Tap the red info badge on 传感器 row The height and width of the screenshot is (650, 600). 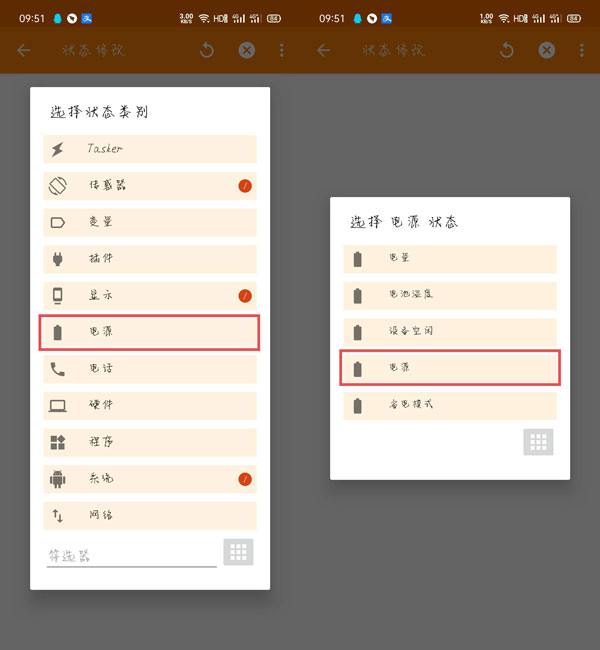coord(245,186)
